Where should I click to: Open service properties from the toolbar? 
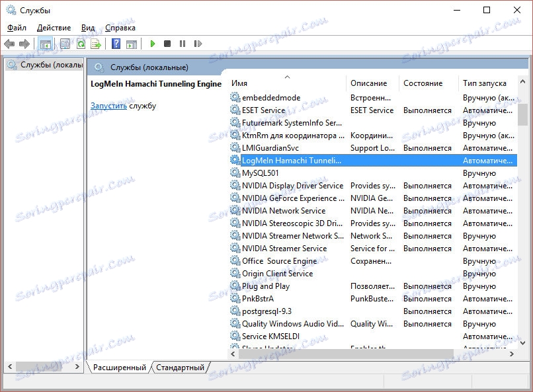click(64, 44)
